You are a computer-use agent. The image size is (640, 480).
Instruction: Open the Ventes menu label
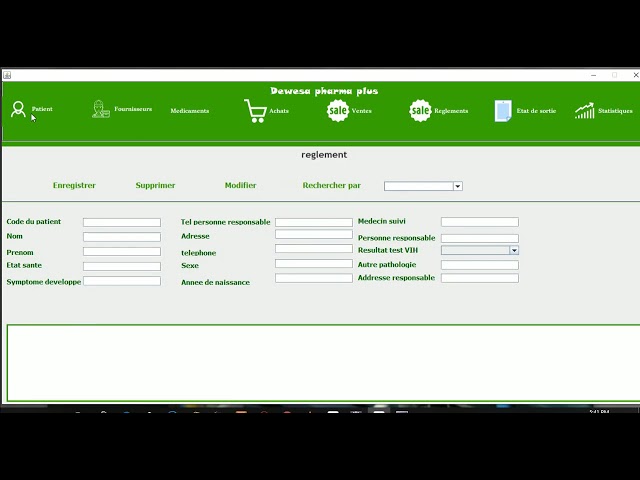coord(362,111)
